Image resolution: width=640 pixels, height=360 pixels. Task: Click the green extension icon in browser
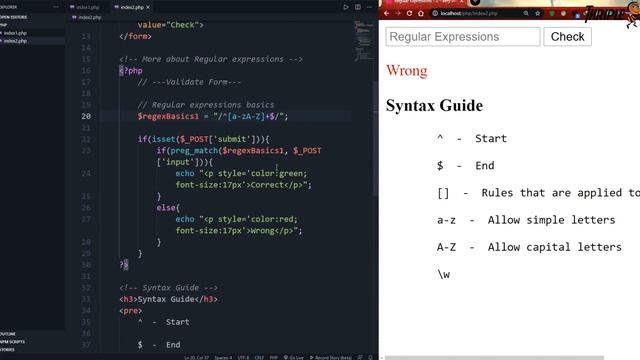point(552,13)
